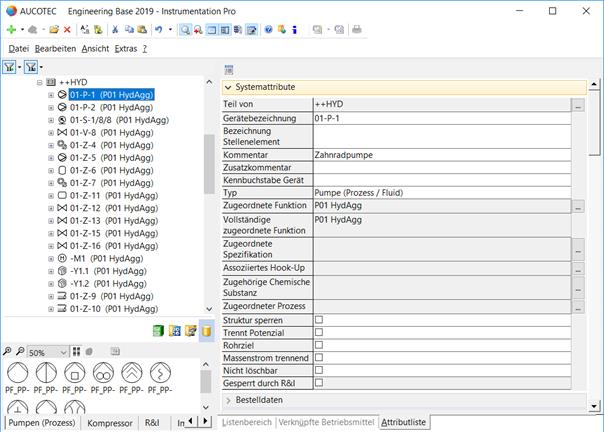
Task: Click the tree panel vertical scrollbar thumb
Action: 209,164
